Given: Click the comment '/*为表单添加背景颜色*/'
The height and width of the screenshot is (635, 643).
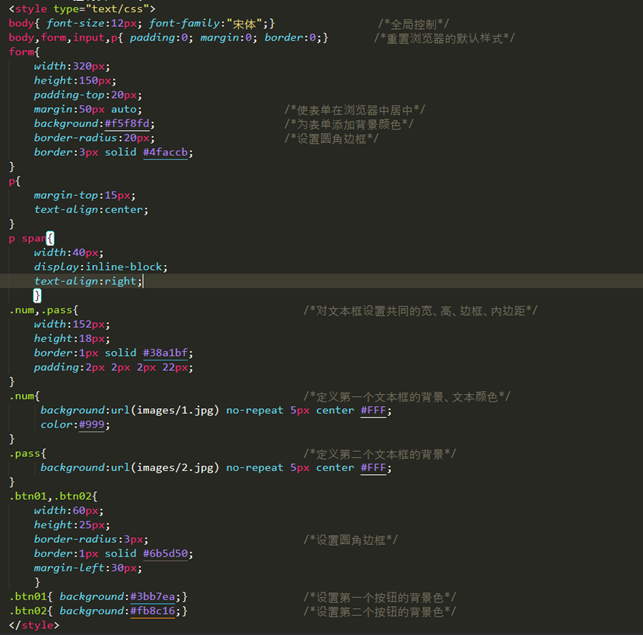Looking at the screenshot, I should click(349, 124).
